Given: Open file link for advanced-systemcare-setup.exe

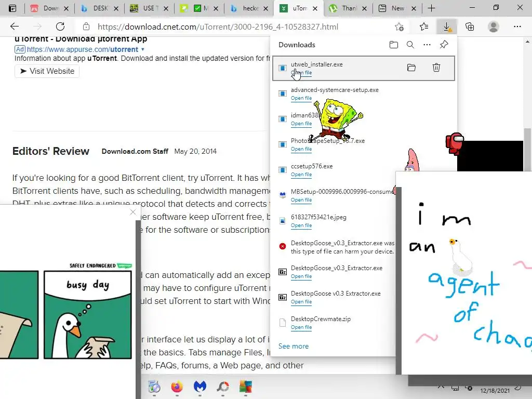Looking at the screenshot, I should 301,98.
